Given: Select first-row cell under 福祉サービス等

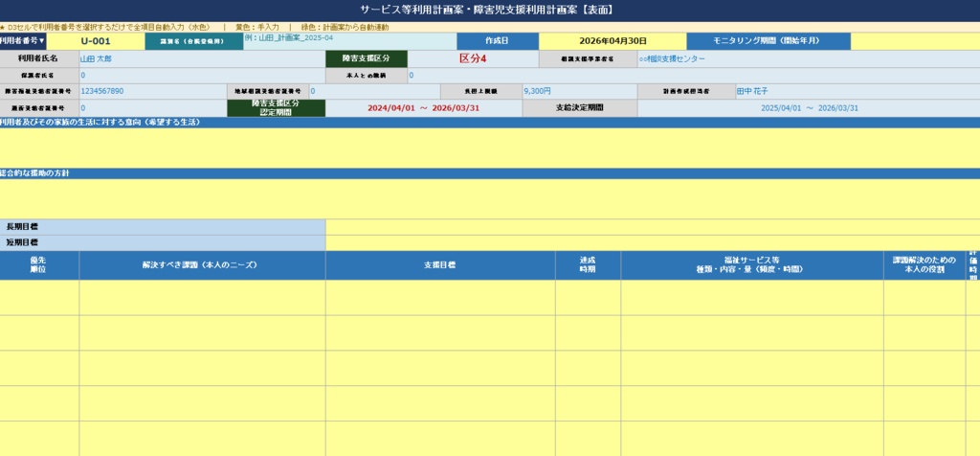Looking at the screenshot, I should tap(752, 298).
